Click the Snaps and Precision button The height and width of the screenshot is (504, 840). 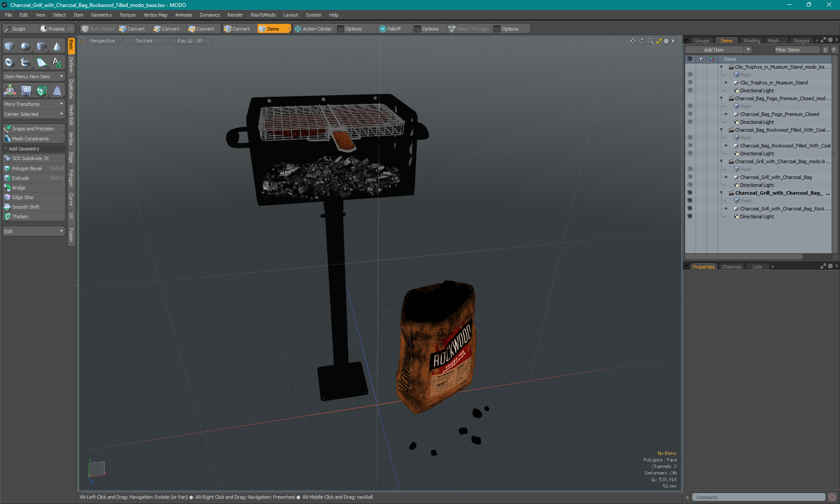coord(32,128)
